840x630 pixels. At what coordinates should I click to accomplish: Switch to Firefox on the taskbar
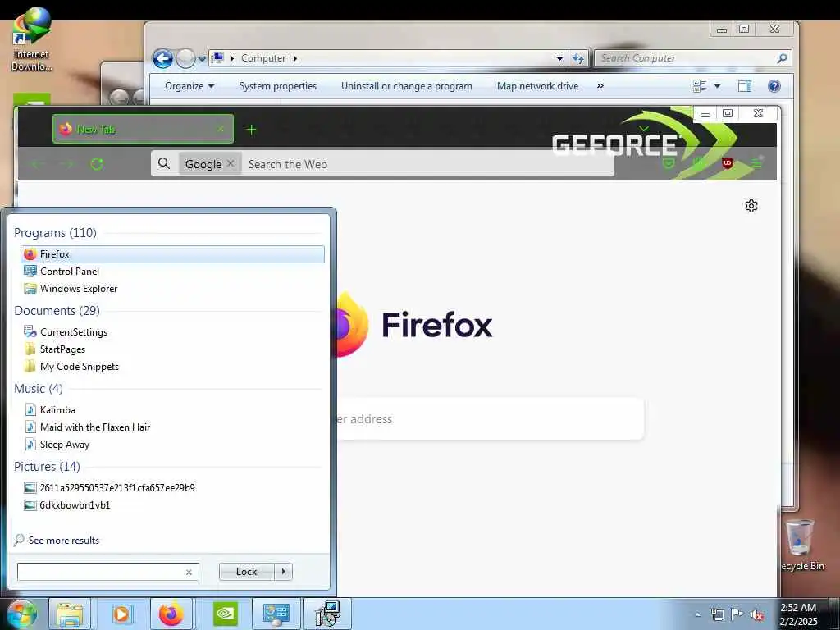(171, 614)
